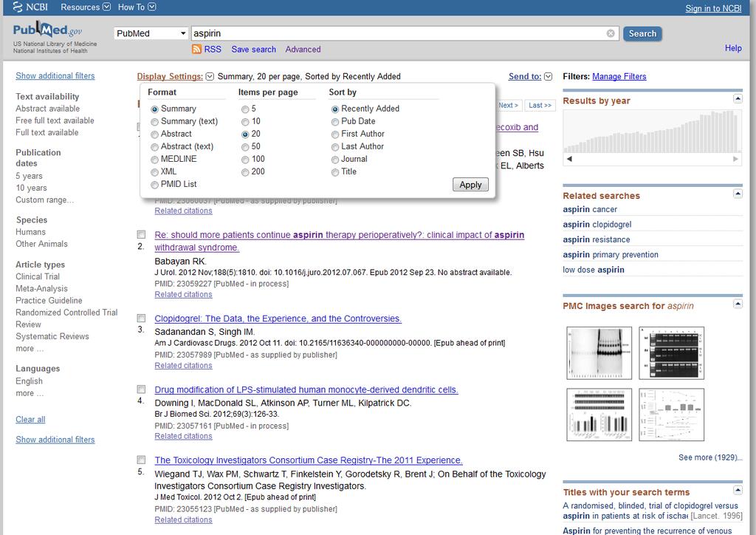
Task: Open the Advanced search link
Action: [x=303, y=50]
